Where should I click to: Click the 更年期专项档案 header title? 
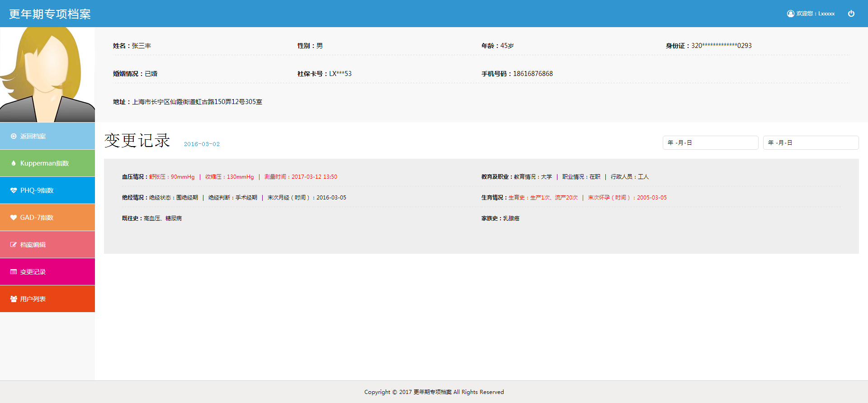(50, 14)
